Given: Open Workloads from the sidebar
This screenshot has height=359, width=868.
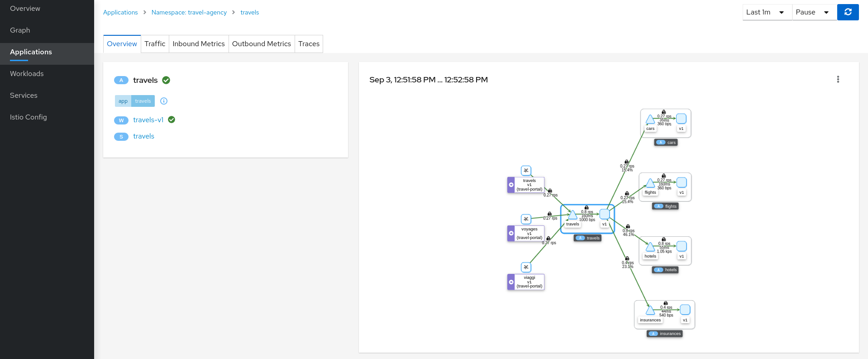Looking at the screenshot, I should click(27, 74).
